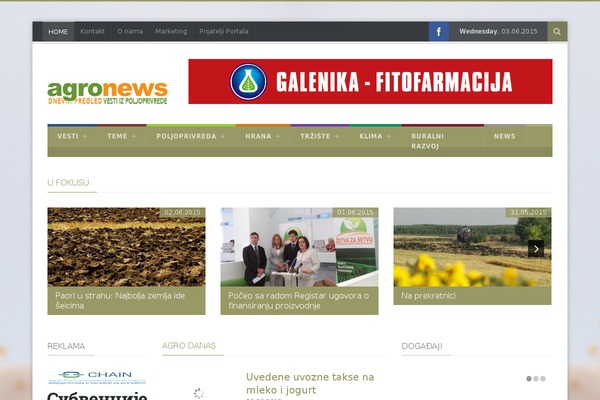This screenshot has height=400, width=600.
Task: Open the Poljoprivreda section label
Action: [186, 136]
